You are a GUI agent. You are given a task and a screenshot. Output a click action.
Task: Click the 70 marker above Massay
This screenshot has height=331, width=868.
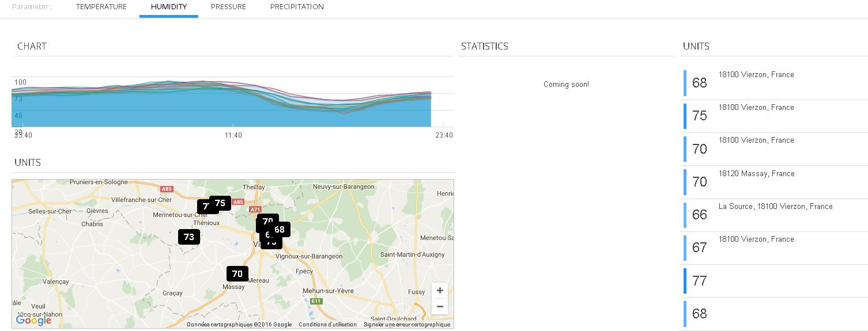(237, 274)
